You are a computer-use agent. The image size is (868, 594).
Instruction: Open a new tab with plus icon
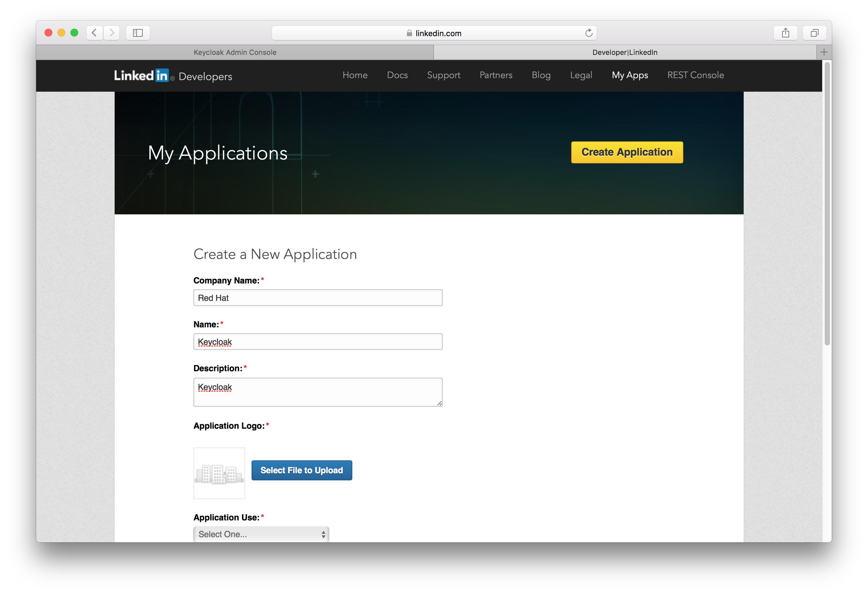824,52
